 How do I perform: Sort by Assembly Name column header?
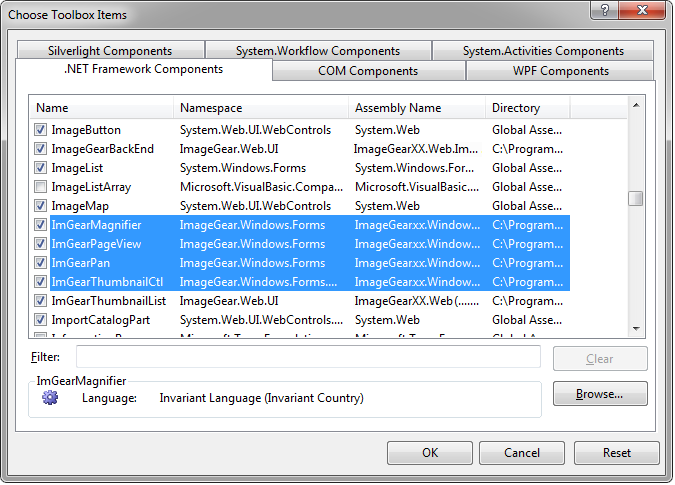[417, 108]
